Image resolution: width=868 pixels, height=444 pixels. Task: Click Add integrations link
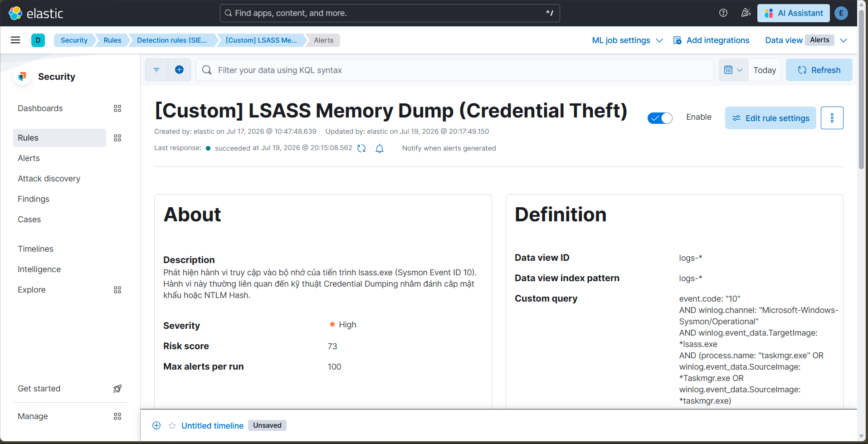[x=717, y=40]
